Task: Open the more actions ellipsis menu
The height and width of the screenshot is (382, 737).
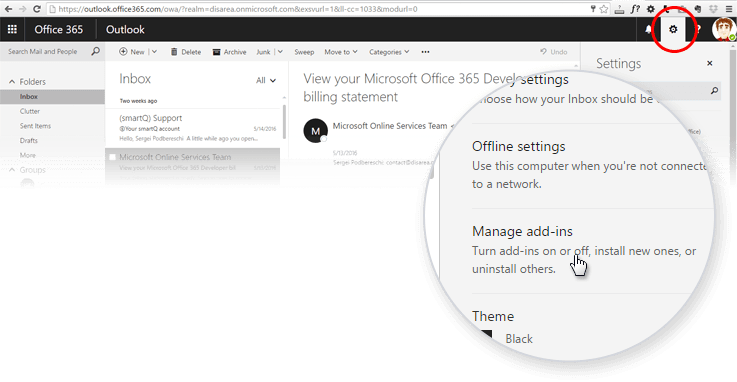Action: pos(425,52)
